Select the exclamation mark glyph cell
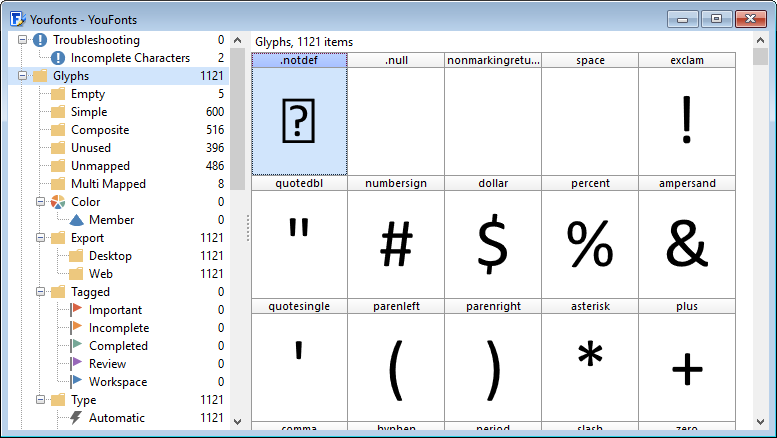The image size is (777, 438). click(x=687, y=121)
